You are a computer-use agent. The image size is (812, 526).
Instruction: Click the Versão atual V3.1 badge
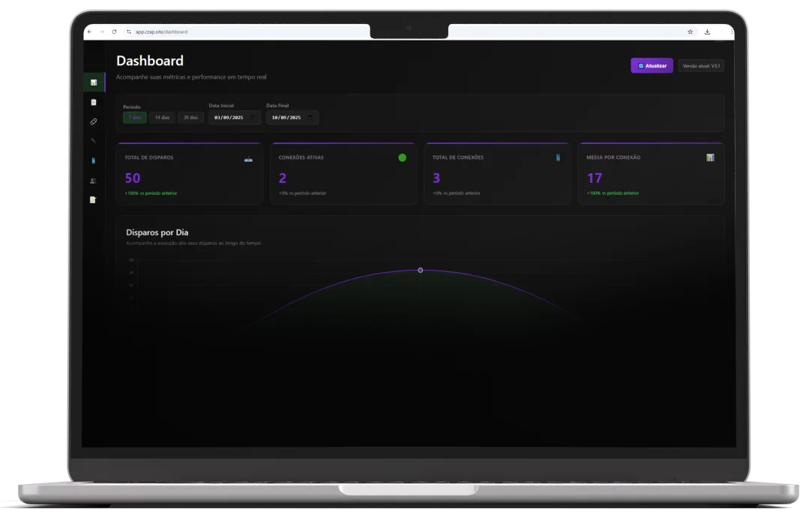coord(701,66)
